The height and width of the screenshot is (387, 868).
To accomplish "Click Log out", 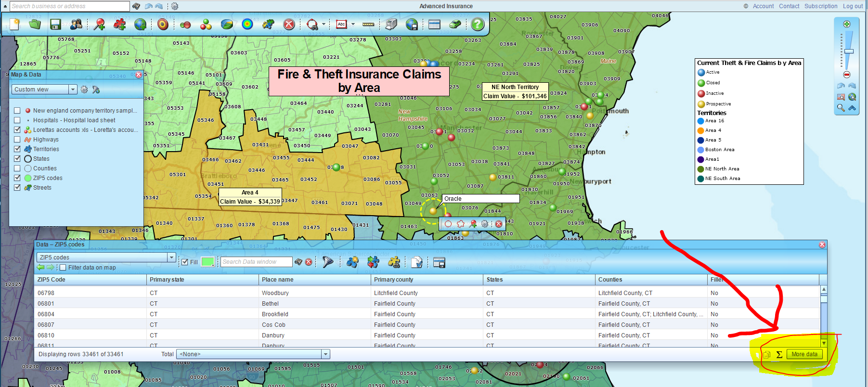I will tap(853, 6).
